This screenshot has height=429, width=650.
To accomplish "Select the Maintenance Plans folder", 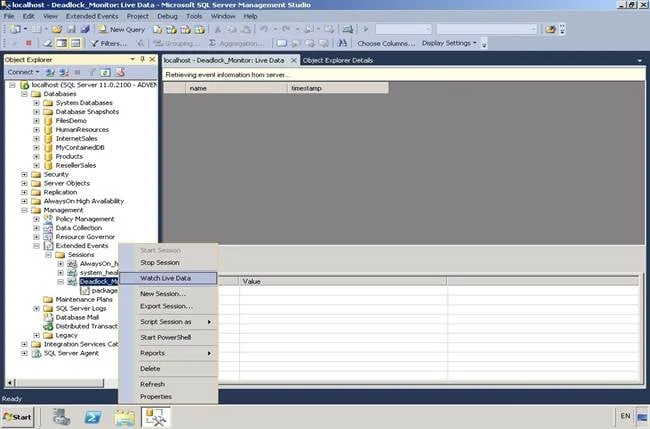I will (x=84, y=299).
